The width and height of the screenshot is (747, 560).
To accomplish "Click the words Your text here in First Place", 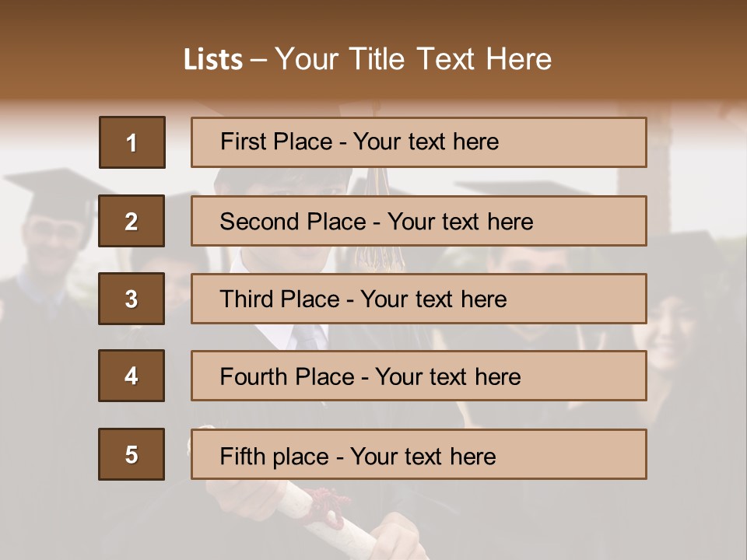I will tap(426, 142).
